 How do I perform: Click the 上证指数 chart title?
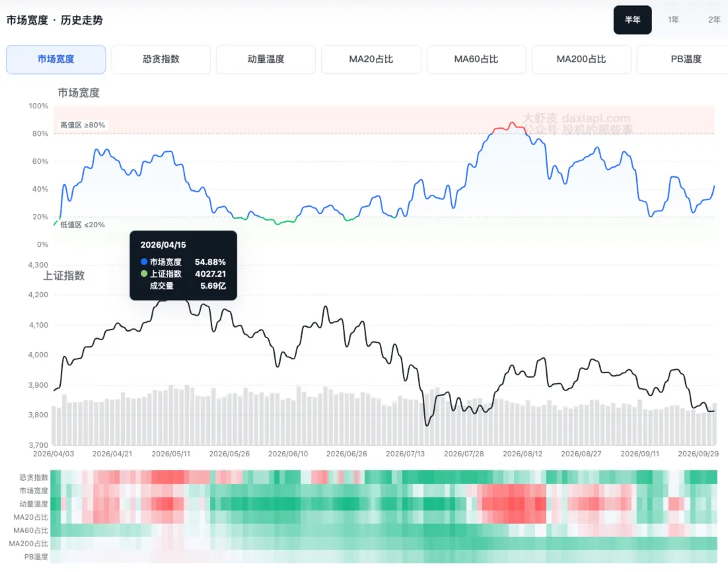tap(64, 276)
